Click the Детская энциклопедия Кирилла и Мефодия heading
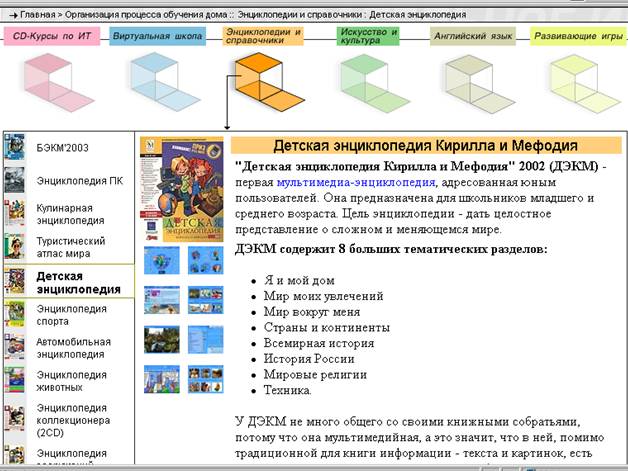The image size is (628, 471). click(x=426, y=145)
